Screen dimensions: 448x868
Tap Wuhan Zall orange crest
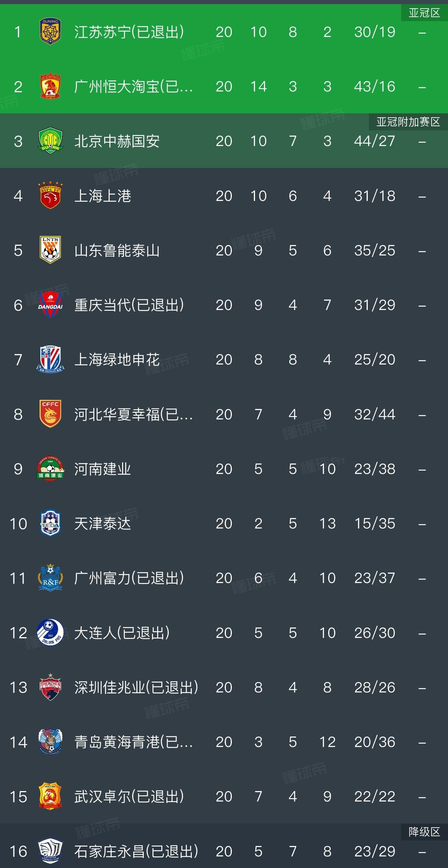[x=50, y=796]
